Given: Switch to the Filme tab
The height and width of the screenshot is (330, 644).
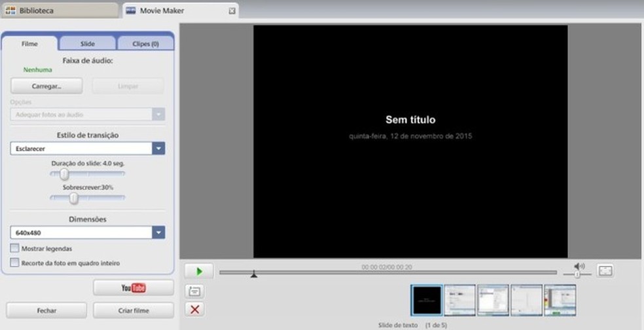Looking at the screenshot, I should pos(29,44).
